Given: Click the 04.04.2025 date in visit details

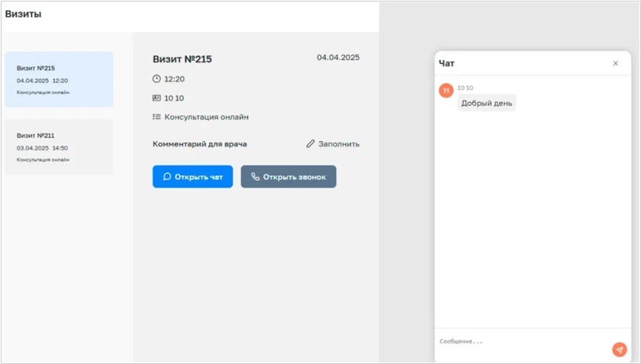Looking at the screenshot, I should [338, 57].
